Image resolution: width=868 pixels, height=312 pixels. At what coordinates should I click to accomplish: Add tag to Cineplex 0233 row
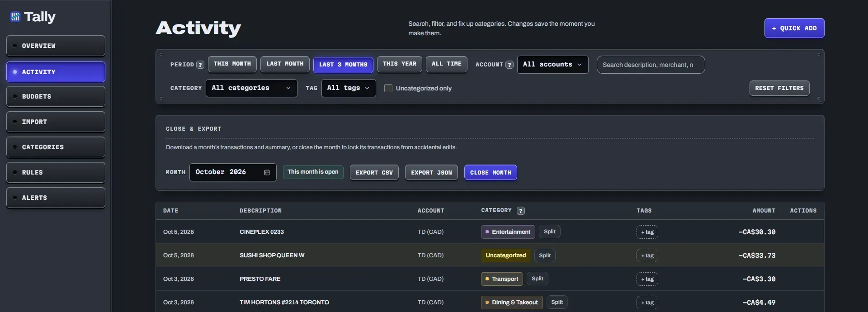coord(647,232)
